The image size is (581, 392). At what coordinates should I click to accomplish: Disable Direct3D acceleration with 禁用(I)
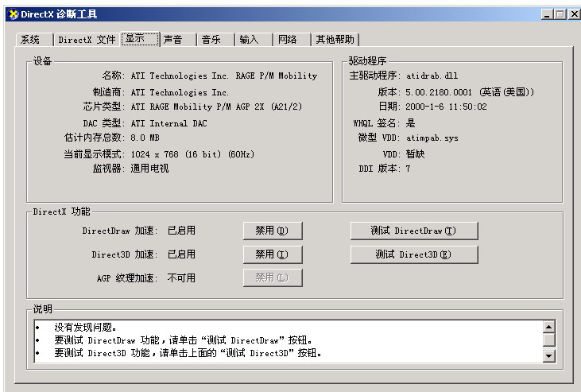point(273,254)
